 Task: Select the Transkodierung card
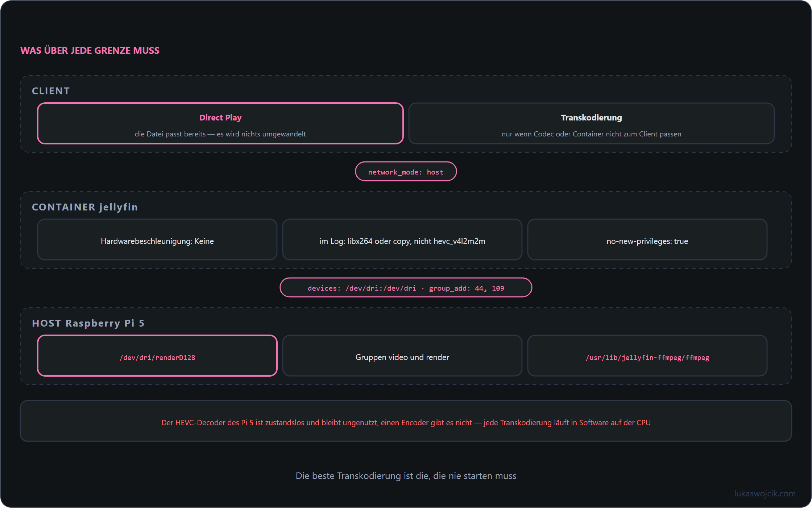(592, 123)
